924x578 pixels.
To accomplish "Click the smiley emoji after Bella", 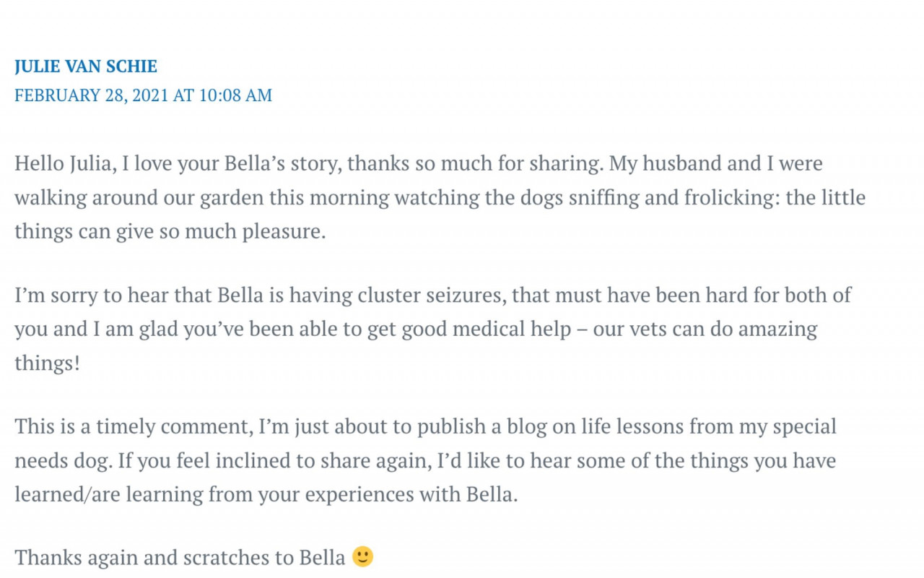I will click(x=363, y=557).
